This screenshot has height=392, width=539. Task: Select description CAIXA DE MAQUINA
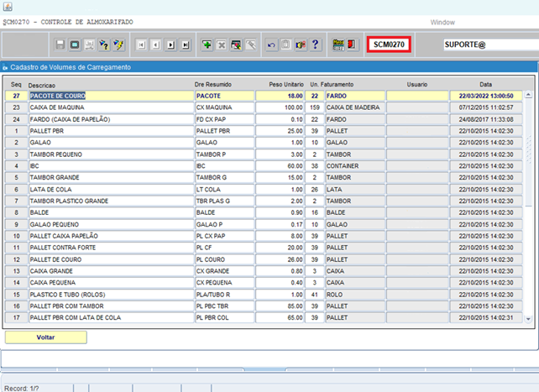pos(112,107)
